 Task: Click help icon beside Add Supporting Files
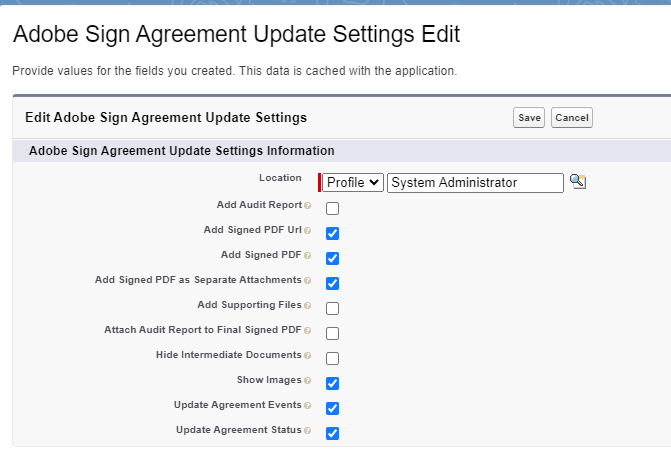coord(308,306)
